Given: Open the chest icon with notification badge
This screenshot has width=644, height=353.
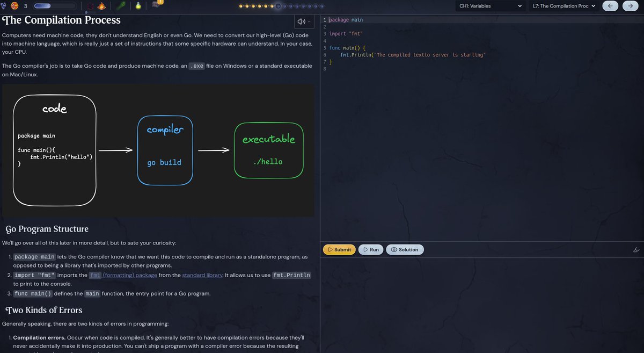Looking at the screenshot, I should [x=157, y=5].
